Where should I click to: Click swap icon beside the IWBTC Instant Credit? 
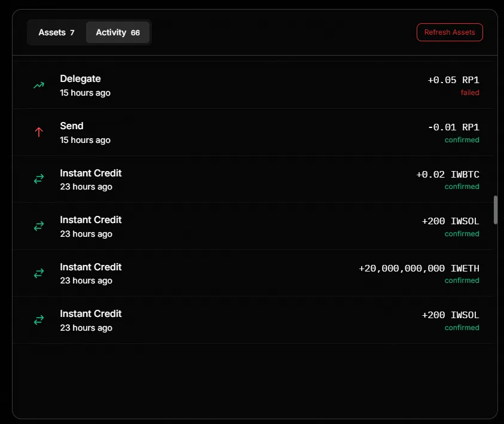pyautogui.click(x=39, y=179)
